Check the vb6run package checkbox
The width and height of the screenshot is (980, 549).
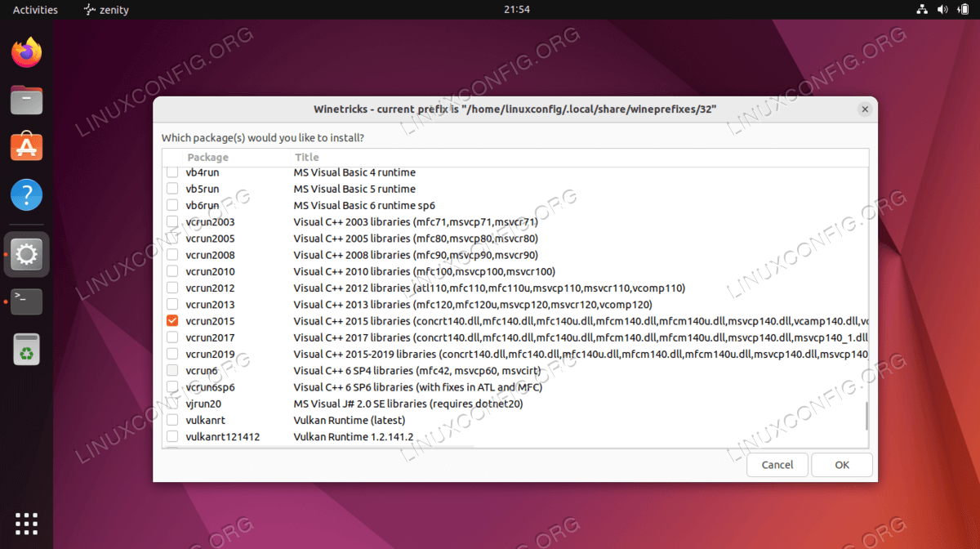click(172, 205)
